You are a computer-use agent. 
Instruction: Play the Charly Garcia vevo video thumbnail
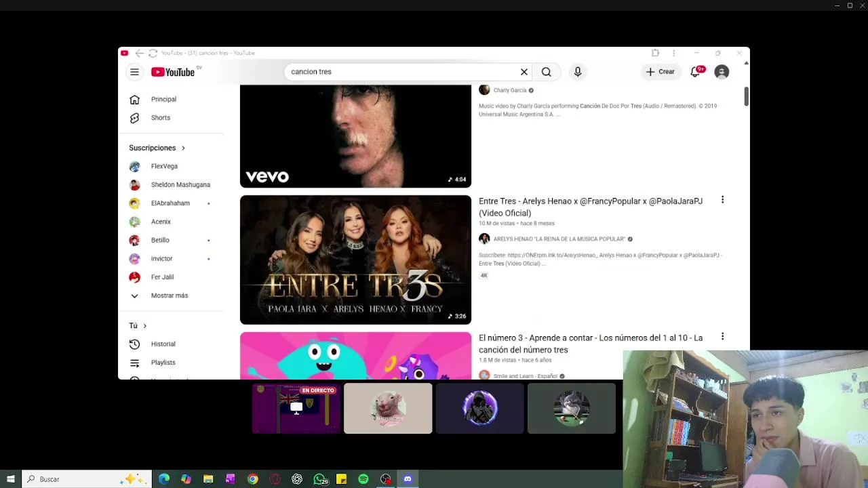pos(355,136)
